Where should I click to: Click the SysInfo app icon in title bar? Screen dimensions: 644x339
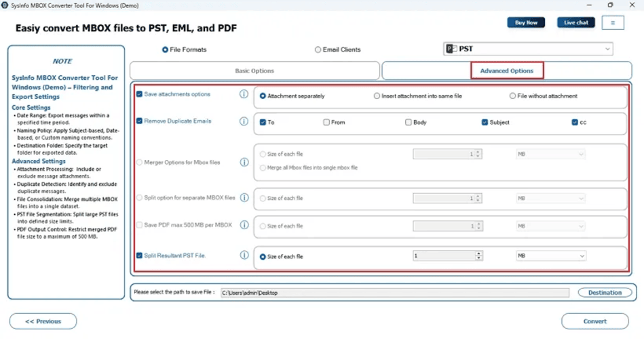pos(5,5)
